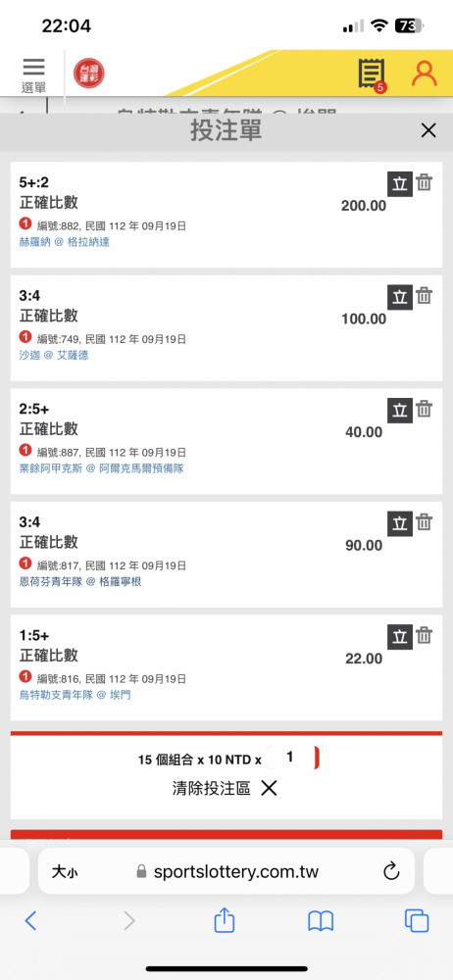Reload the sportslottery.com.tw page
The width and height of the screenshot is (453, 980).
(x=391, y=870)
